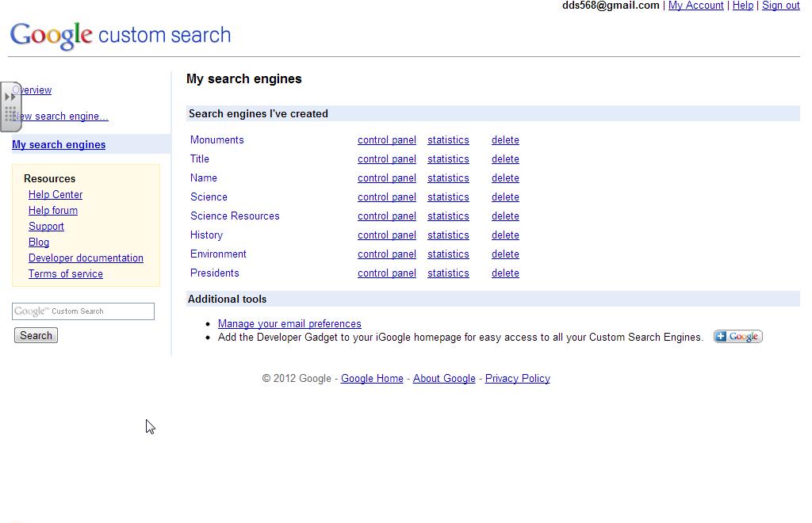This screenshot has width=812, height=523.
Task: Click the Google custom search logo
Action: pyautogui.click(x=120, y=35)
